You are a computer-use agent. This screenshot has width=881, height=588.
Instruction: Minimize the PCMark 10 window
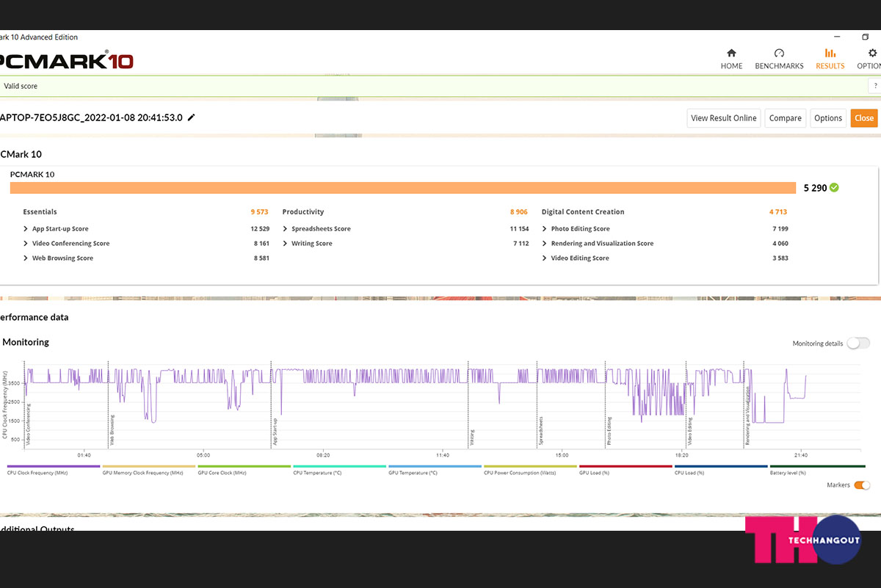[x=837, y=37]
